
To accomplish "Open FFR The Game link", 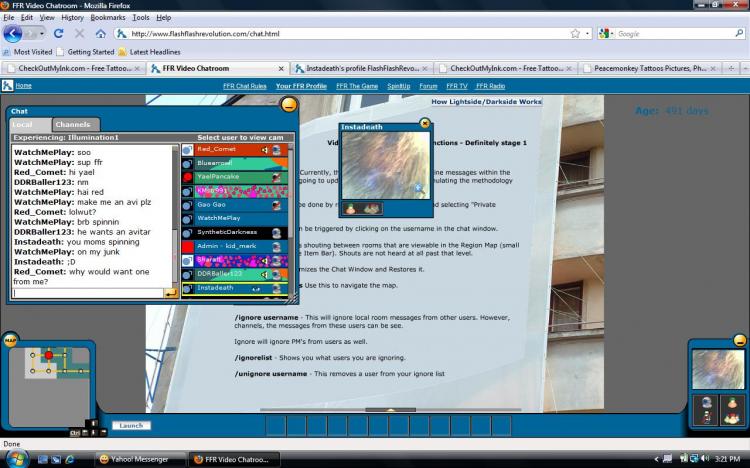I will 357,86.
